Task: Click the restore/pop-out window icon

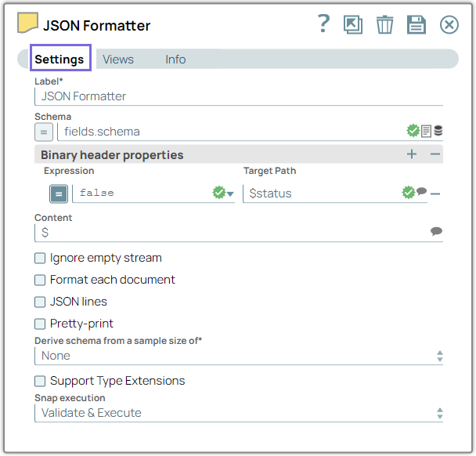Action: click(x=353, y=24)
